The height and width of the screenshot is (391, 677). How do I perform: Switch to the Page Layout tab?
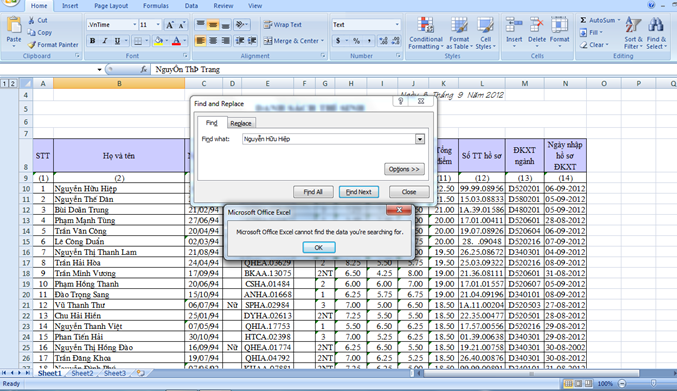pyautogui.click(x=111, y=6)
